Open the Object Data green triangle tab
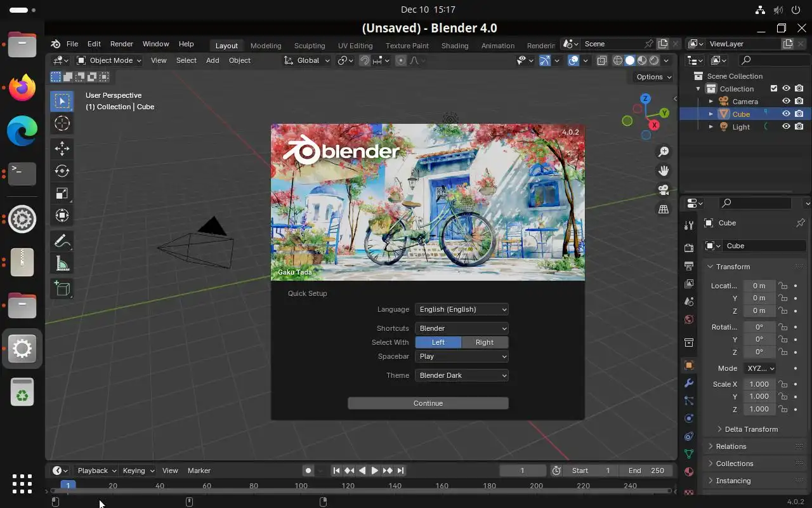The width and height of the screenshot is (812, 508). coord(689,454)
